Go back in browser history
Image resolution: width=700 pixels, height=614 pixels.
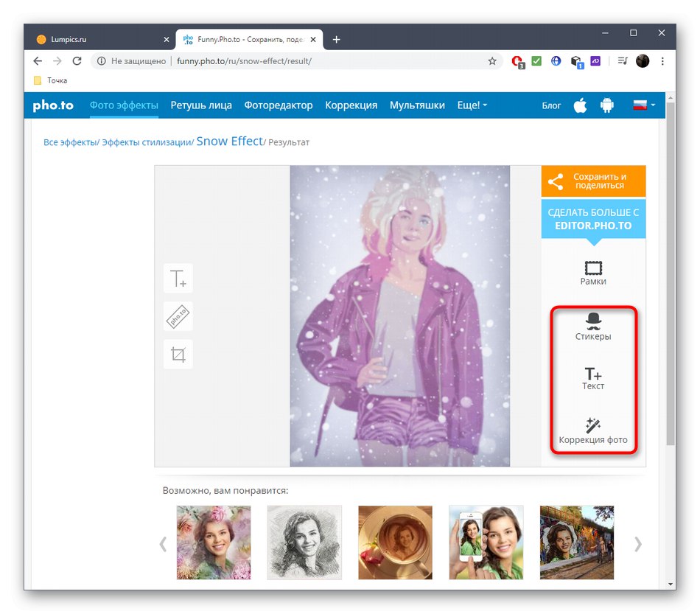click(38, 61)
